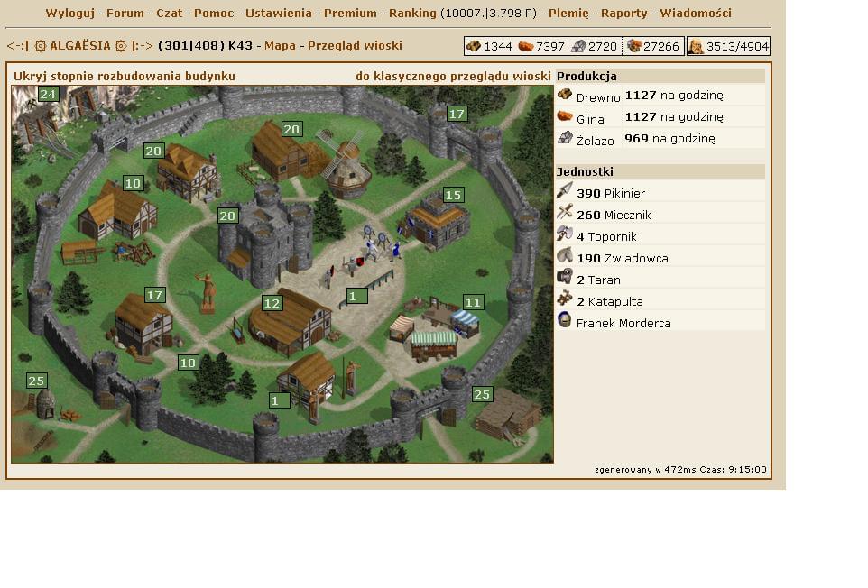Open the Plemię tribe page
This screenshot has width=868, height=588.
pyautogui.click(x=569, y=13)
